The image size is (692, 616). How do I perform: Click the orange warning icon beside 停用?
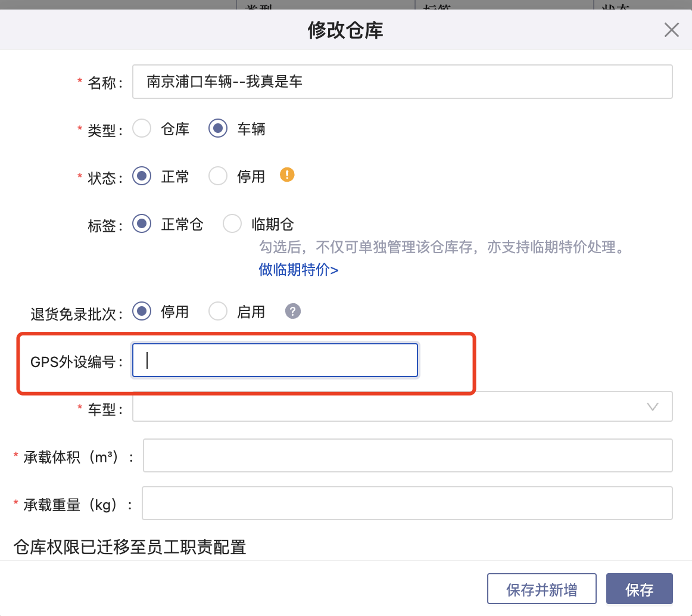[x=287, y=175]
